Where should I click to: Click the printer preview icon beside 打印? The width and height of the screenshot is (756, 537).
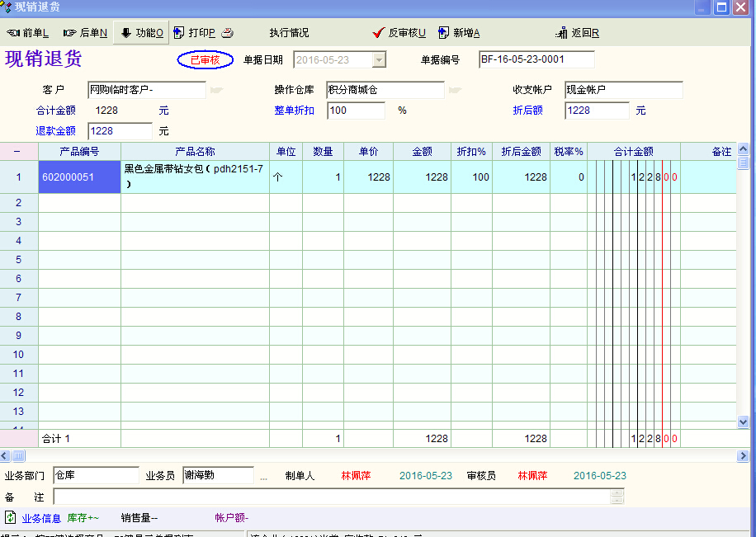pyautogui.click(x=227, y=33)
